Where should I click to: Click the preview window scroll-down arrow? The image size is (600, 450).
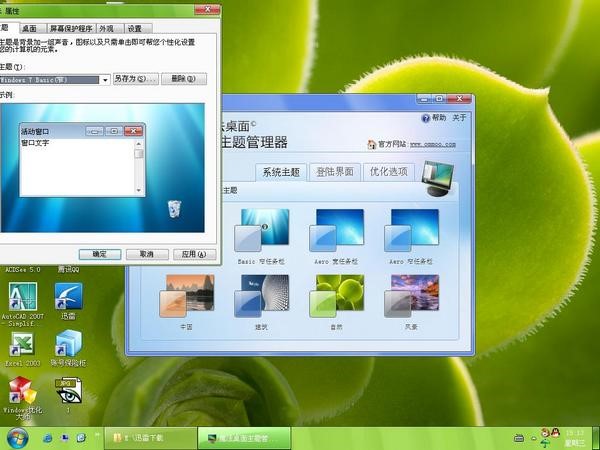coord(139,190)
